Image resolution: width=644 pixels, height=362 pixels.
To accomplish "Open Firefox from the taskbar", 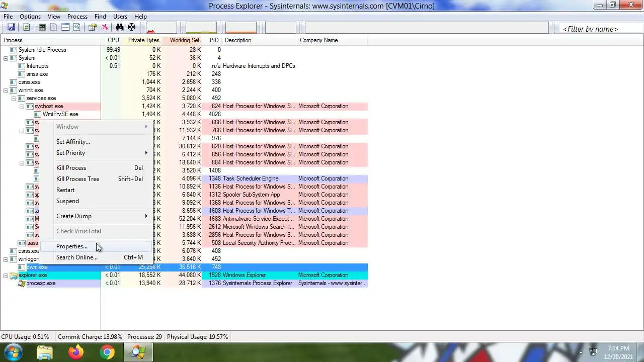I will pyautogui.click(x=76, y=352).
